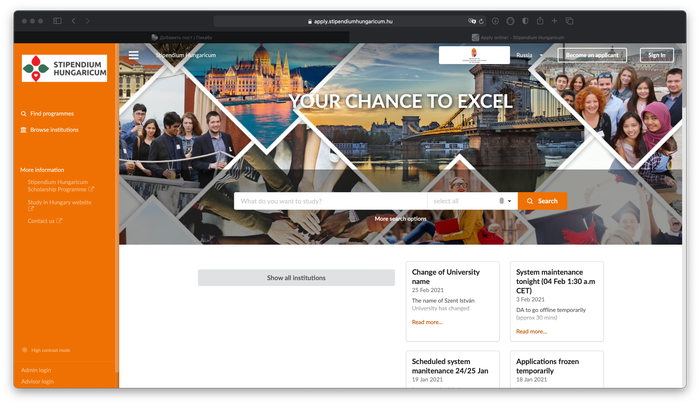The width and height of the screenshot is (700, 405).
Task: Open the downloads icon in Safari toolbar
Action: click(495, 21)
